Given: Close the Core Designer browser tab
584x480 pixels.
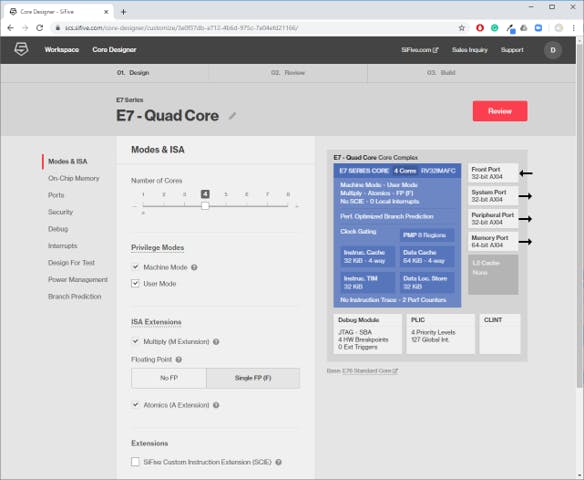Looking at the screenshot, I should pyautogui.click(x=106, y=12).
